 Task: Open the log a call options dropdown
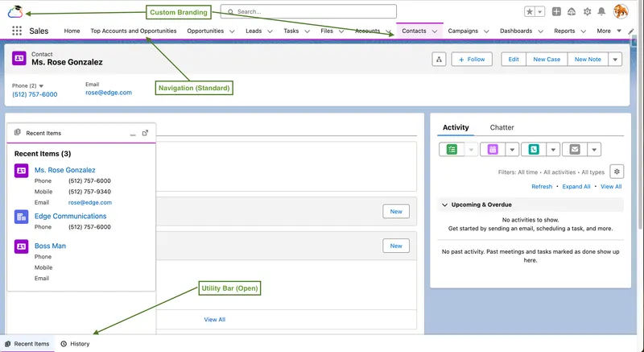[x=553, y=150]
